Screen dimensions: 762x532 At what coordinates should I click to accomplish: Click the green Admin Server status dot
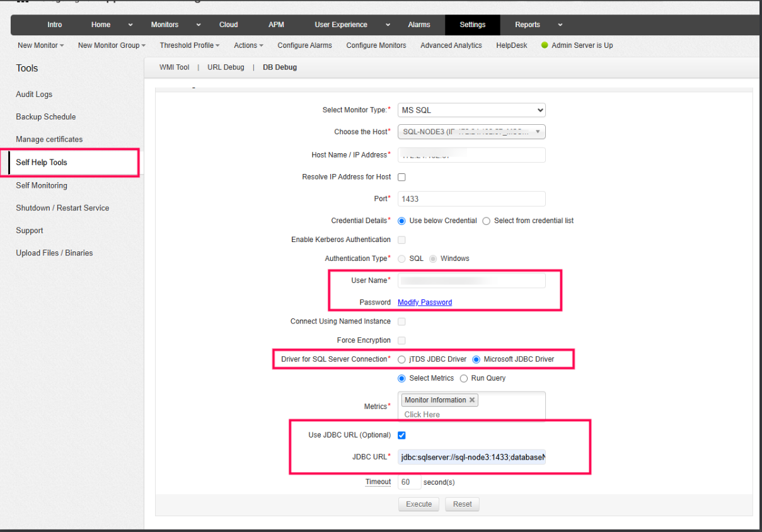click(545, 45)
